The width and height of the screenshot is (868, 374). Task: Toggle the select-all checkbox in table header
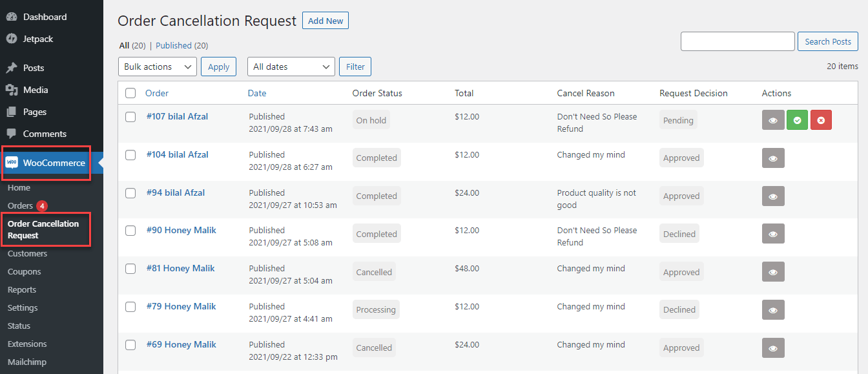130,93
